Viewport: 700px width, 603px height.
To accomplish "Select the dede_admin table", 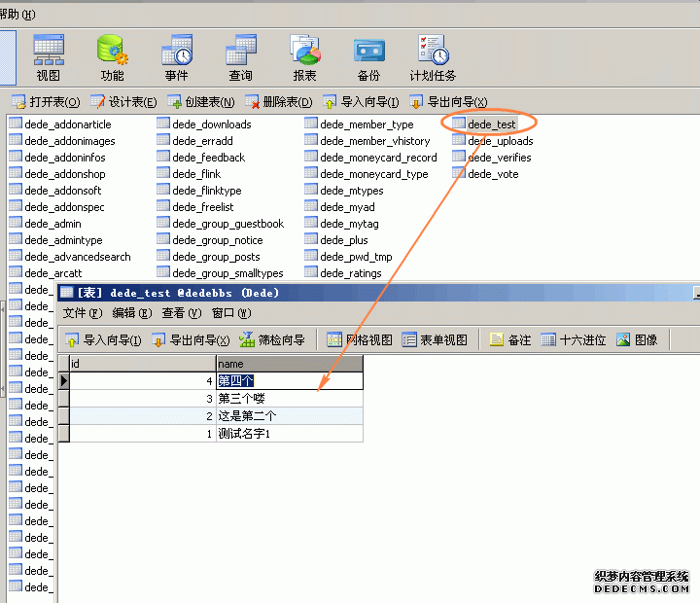I will coord(45,224).
